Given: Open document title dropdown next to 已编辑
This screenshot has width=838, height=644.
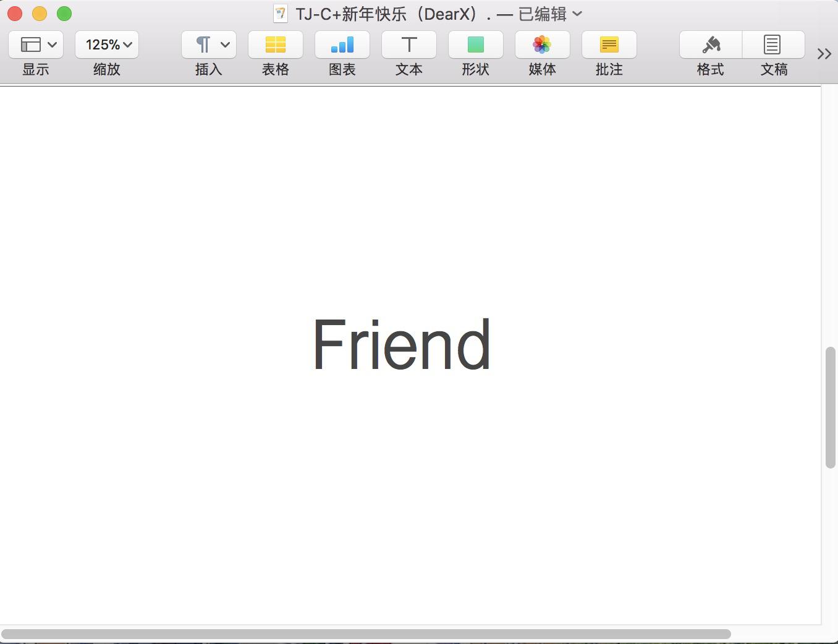Looking at the screenshot, I should pos(577,14).
